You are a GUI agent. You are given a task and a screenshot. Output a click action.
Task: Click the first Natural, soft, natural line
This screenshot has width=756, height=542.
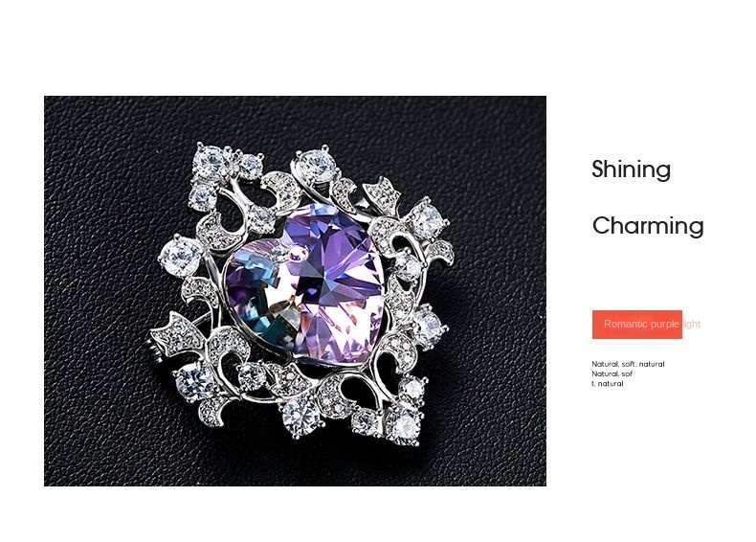coord(628,364)
